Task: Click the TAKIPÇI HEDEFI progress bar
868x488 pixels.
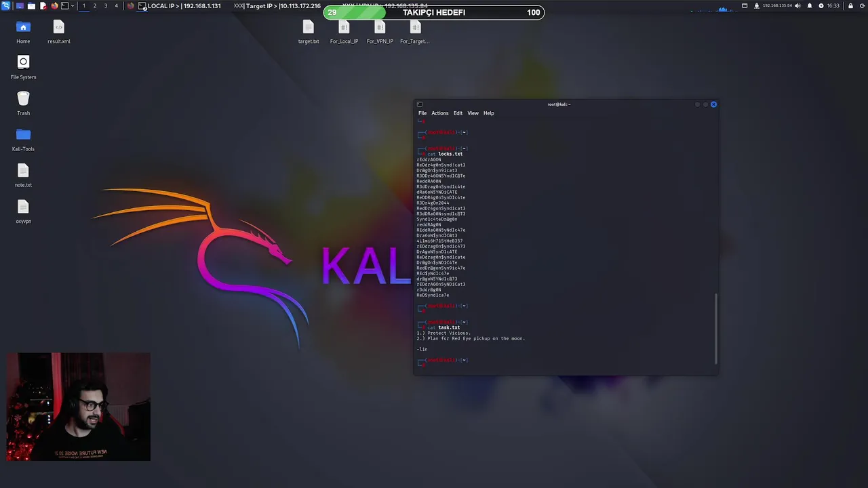Action: (434, 12)
